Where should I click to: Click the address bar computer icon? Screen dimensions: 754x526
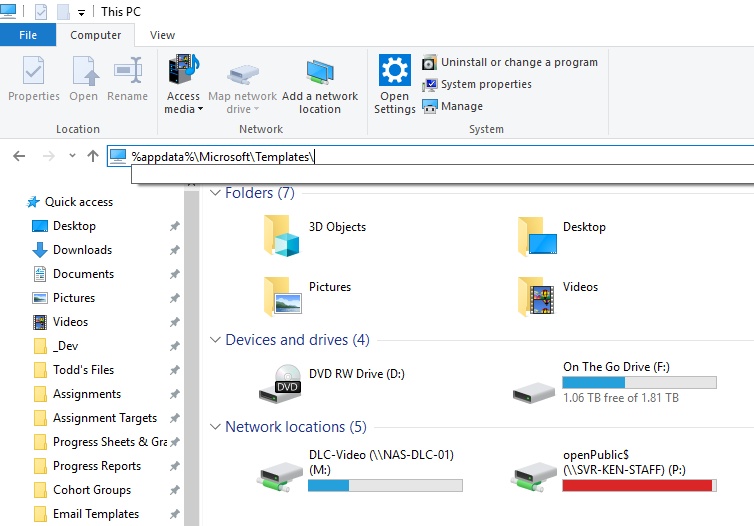coord(118,156)
